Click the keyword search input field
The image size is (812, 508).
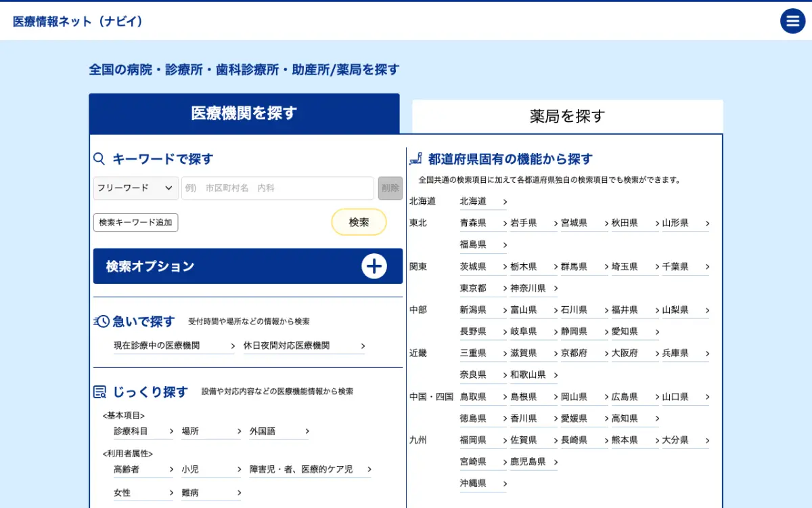[277, 188]
